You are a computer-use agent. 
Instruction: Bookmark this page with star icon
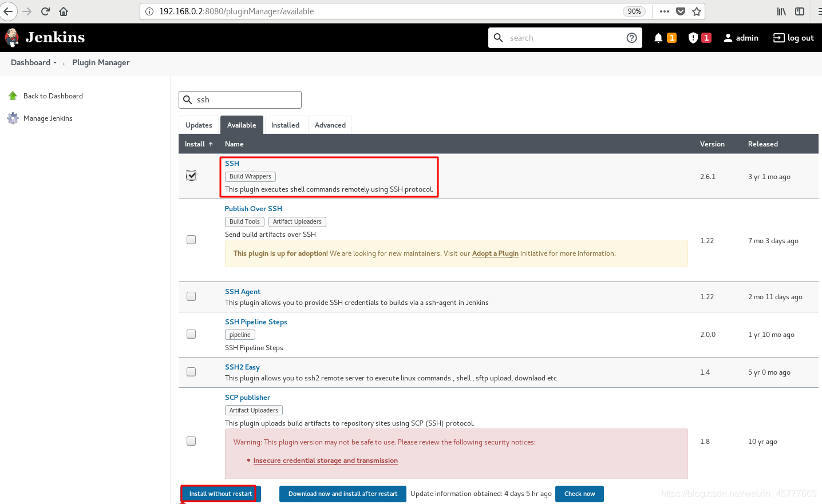click(x=697, y=11)
